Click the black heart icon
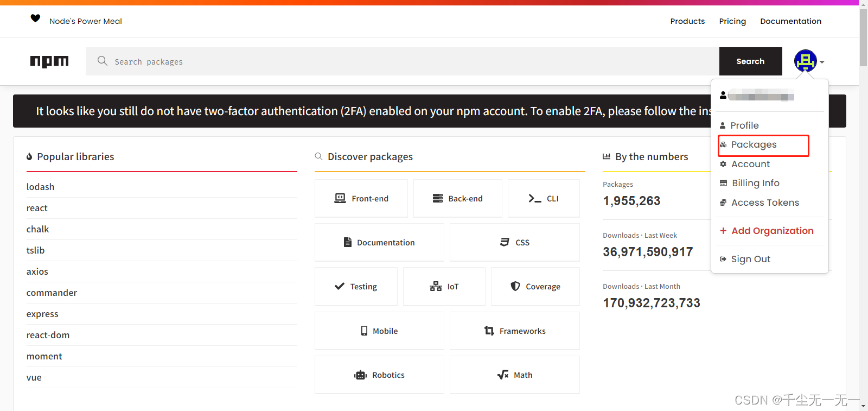The width and height of the screenshot is (868, 411). [x=35, y=18]
